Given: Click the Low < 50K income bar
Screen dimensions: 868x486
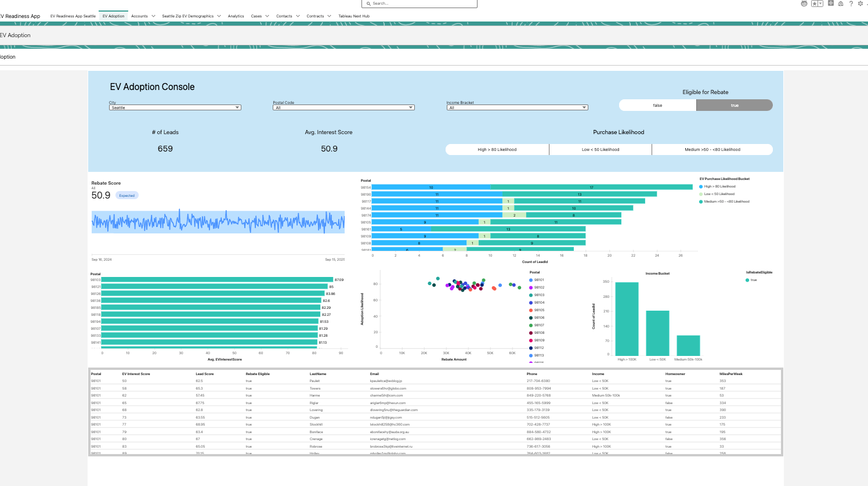Looking at the screenshot, I should [657, 333].
